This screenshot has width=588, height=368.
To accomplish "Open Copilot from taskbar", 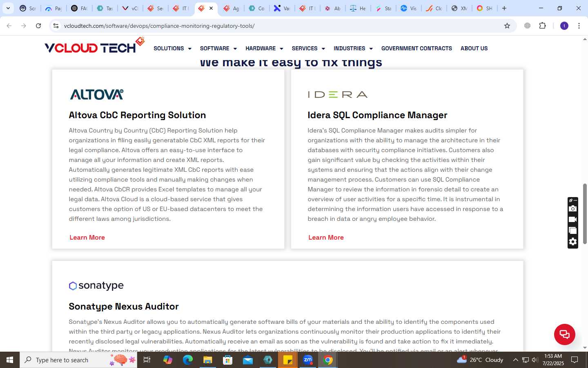I will (x=167, y=360).
